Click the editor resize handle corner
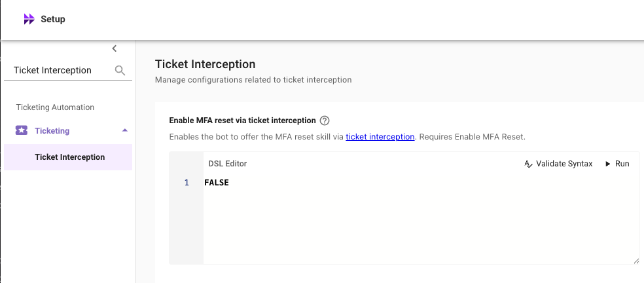The height and width of the screenshot is (283, 644). tap(635, 261)
